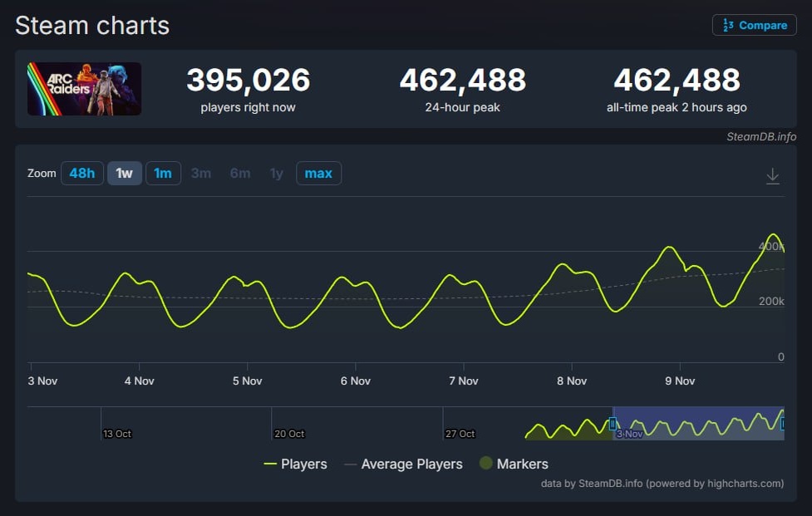This screenshot has width=812, height=516.
Task: Set zoom to 48h
Action: pos(82,174)
